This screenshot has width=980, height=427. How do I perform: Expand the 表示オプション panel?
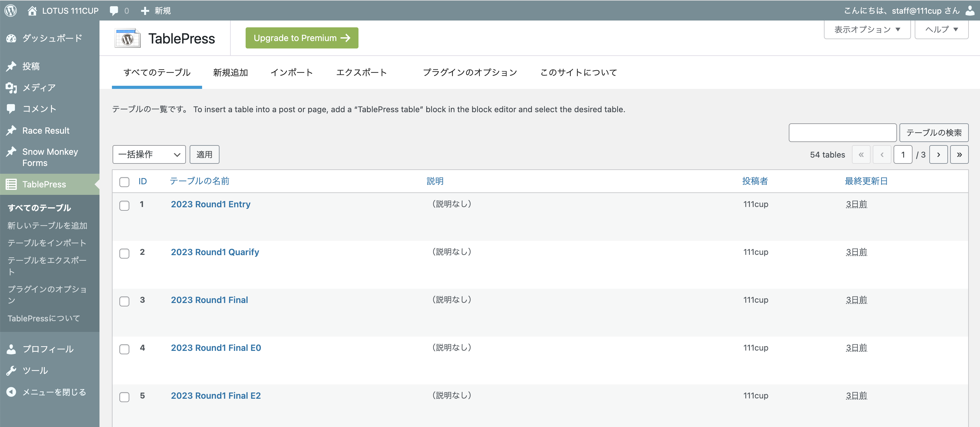pyautogui.click(x=867, y=29)
